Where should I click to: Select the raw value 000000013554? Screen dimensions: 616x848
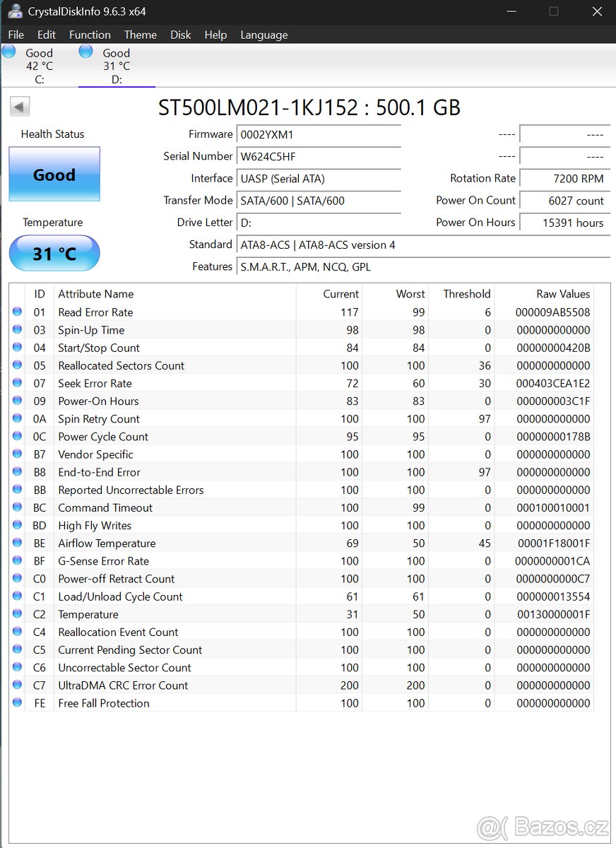(x=553, y=596)
